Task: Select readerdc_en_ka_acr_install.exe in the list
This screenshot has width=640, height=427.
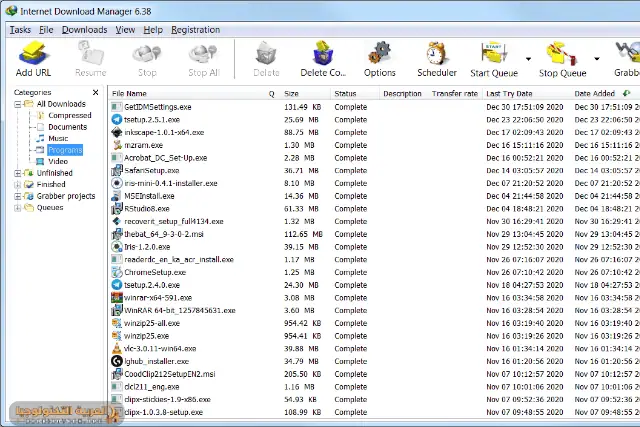Action: [x=179, y=260]
